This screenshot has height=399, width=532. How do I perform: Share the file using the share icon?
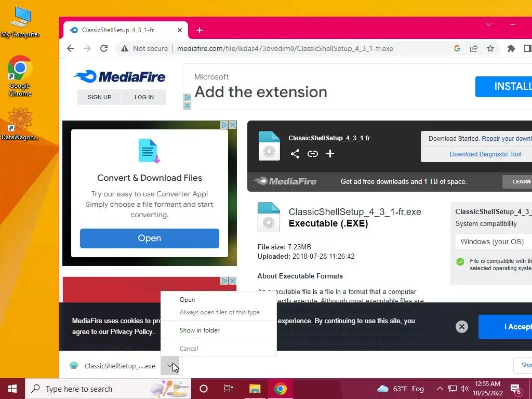point(295,154)
